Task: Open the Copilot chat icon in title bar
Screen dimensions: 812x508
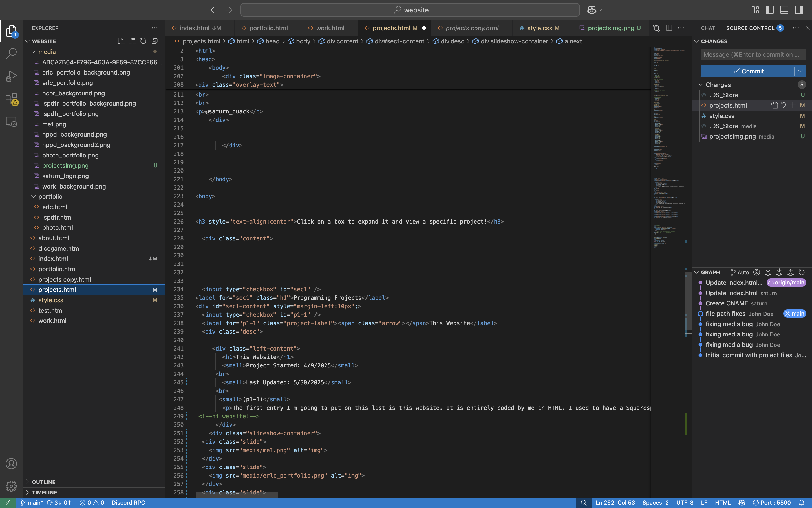Action: pyautogui.click(x=592, y=10)
